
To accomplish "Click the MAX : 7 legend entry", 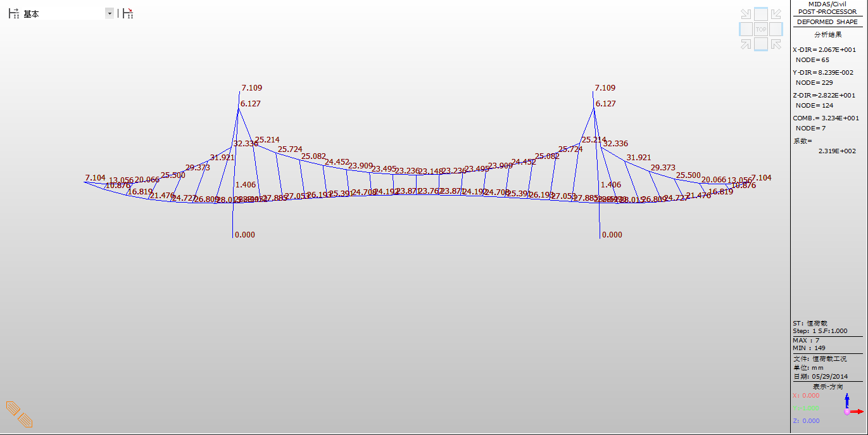I will tap(806, 341).
